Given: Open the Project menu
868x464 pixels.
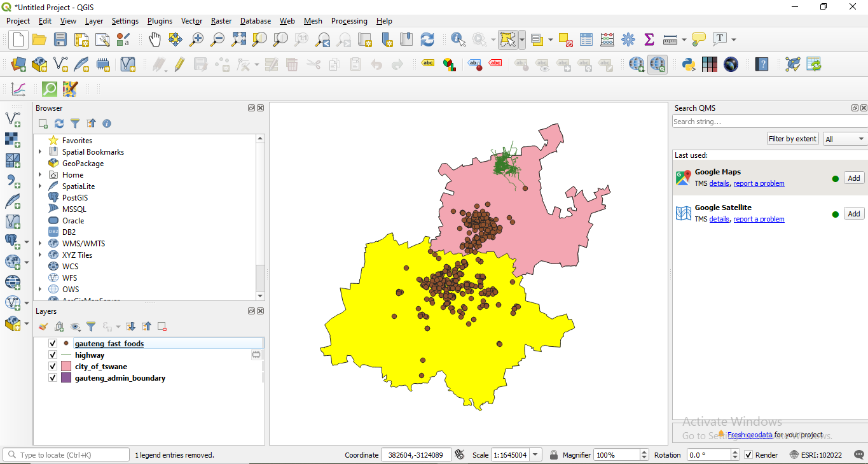Looking at the screenshot, I should tap(18, 21).
